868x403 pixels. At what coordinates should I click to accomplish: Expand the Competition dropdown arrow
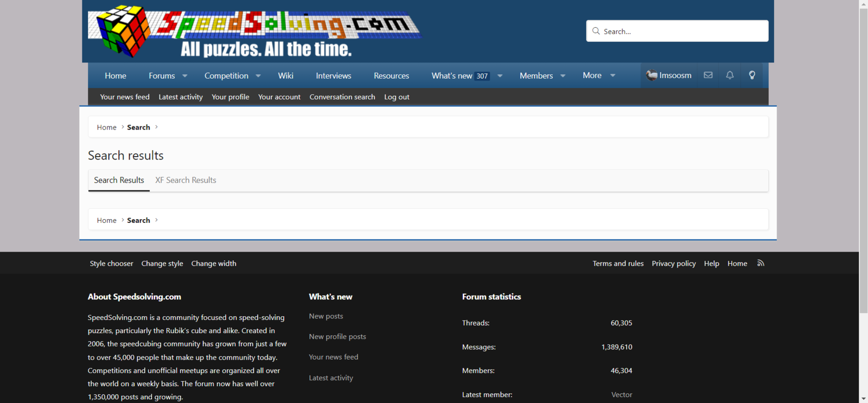pos(258,76)
